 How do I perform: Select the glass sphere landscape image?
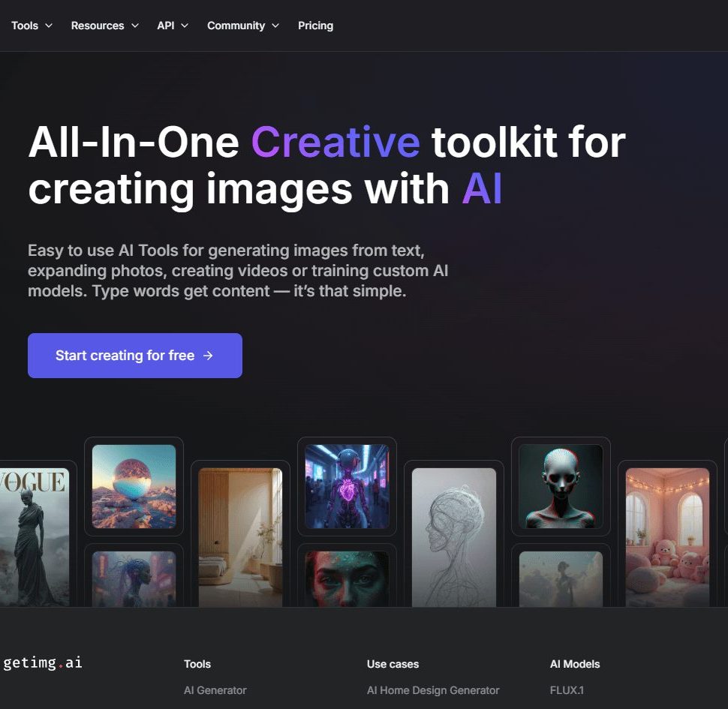point(134,486)
